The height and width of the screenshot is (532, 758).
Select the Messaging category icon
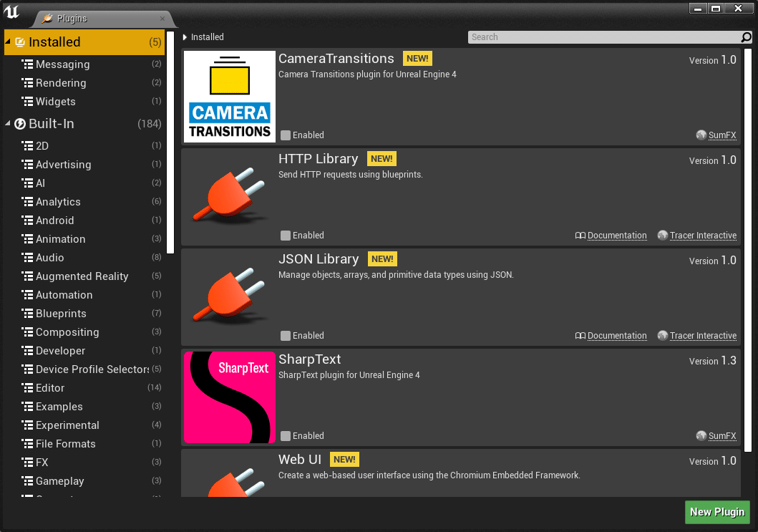[28, 64]
